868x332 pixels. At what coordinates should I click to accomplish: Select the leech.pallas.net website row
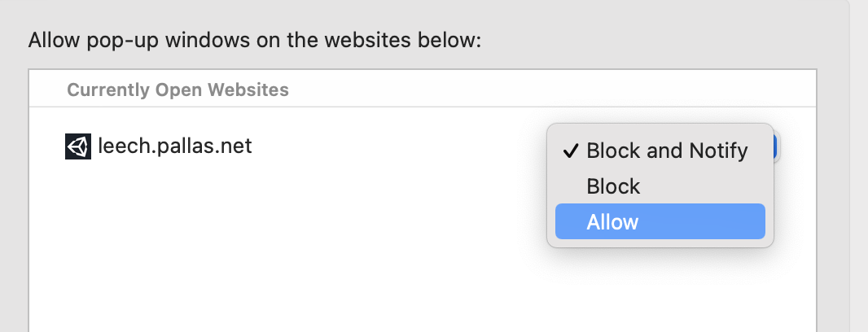[x=326, y=146]
